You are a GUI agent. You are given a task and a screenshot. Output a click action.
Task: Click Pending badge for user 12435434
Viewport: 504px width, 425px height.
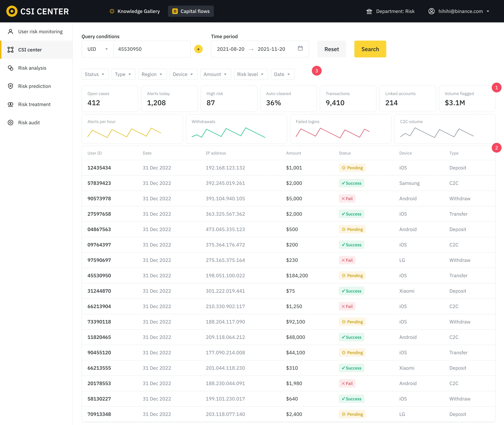pyautogui.click(x=352, y=168)
